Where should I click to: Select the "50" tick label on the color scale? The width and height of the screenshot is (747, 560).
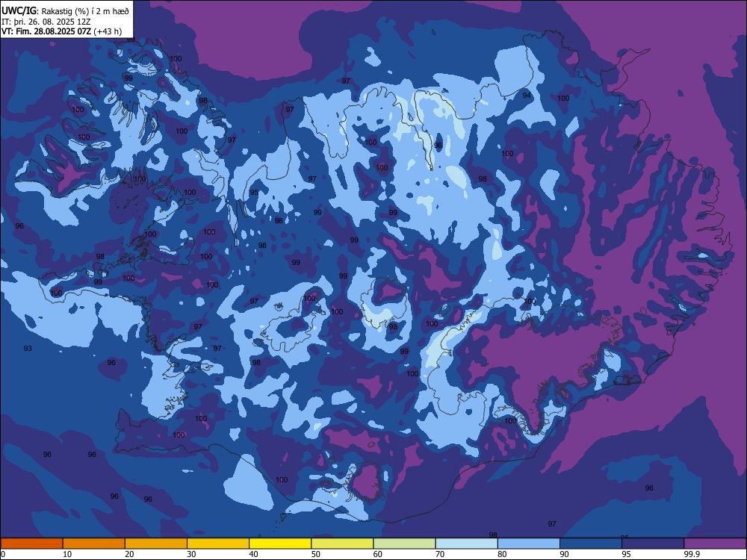tap(315, 554)
